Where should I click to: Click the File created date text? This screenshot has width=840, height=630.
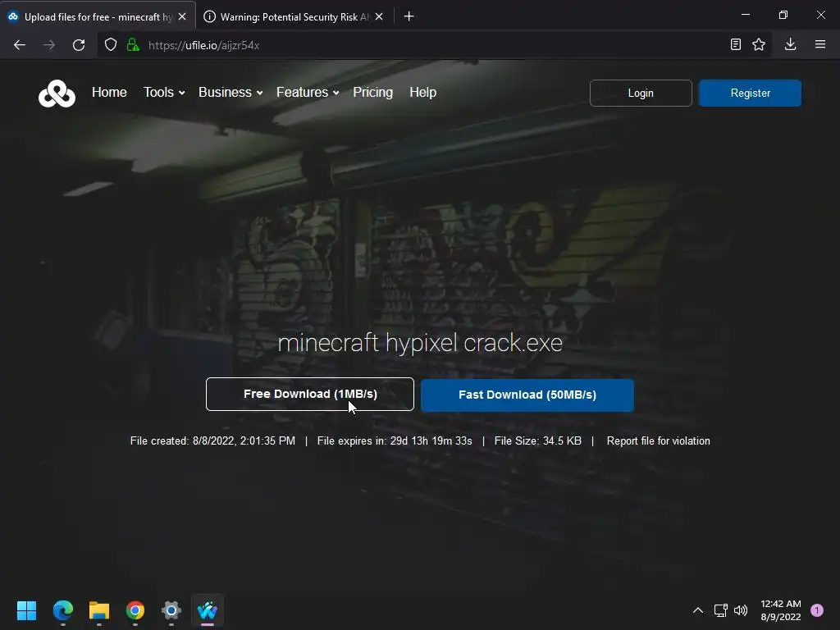[212, 441]
